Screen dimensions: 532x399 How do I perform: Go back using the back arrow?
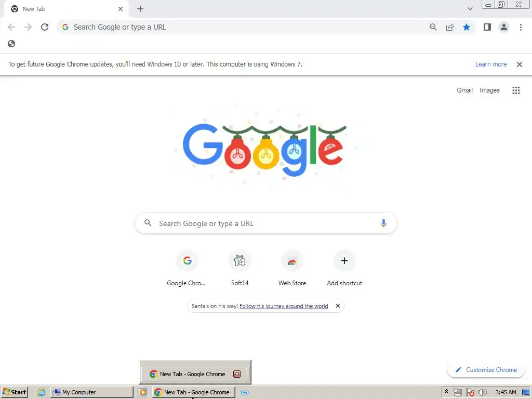[11, 27]
